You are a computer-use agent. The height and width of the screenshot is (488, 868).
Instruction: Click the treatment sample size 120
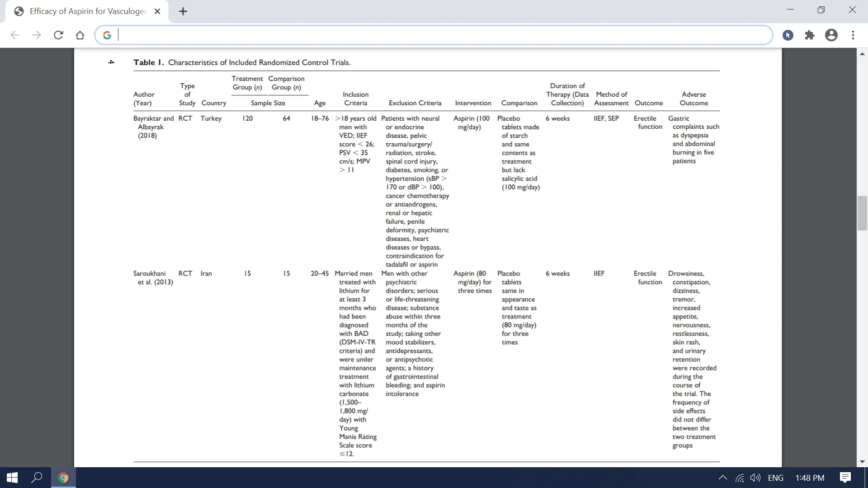tap(248, 118)
